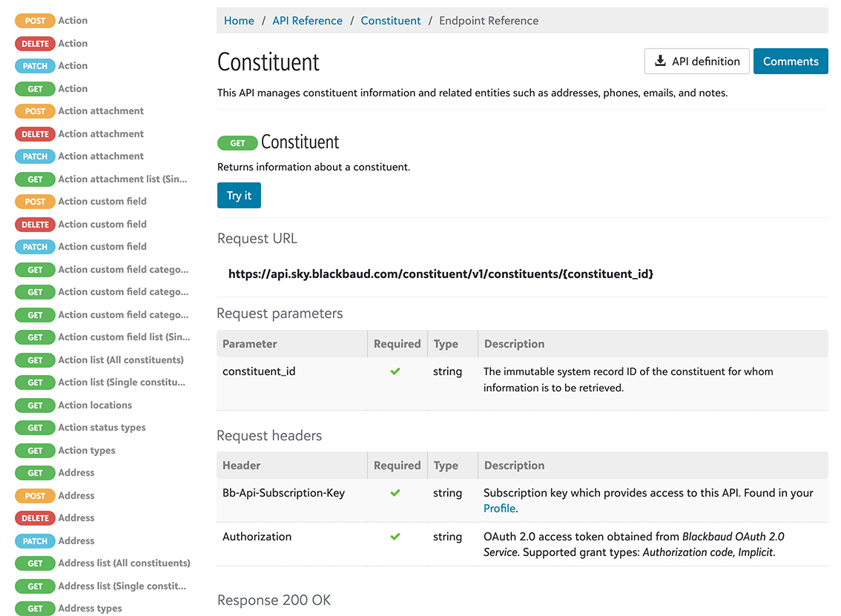Click the request URL text
The height and width of the screenshot is (616, 841).
441,274
